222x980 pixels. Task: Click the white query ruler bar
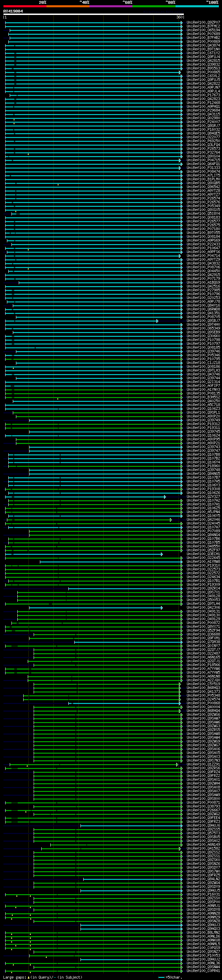pyautogui.click(x=94, y=15)
